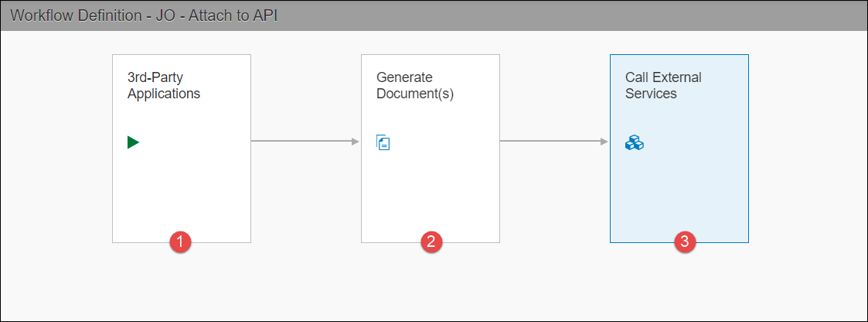This screenshot has height=322, width=868.
Task: Click connector line leaving 3rd-Party Applications step
Action: (300, 142)
